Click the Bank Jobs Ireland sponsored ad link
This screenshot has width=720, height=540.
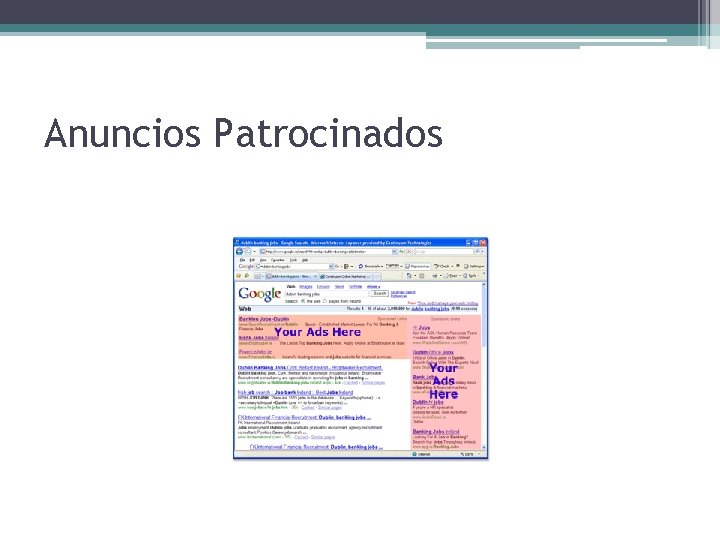click(x=259, y=338)
